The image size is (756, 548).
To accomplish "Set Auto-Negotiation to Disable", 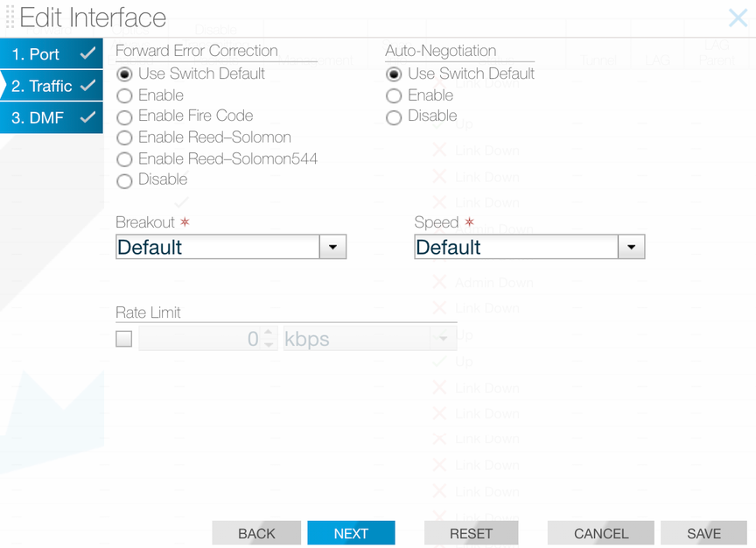I will coord(394,116).
